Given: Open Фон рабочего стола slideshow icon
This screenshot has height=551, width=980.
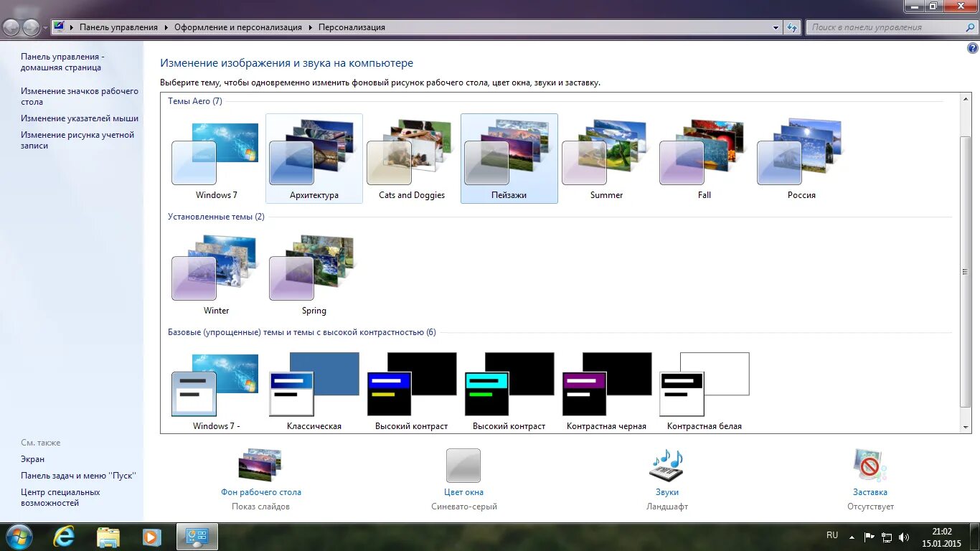Looking at the screenshot, I should [260, 465].
